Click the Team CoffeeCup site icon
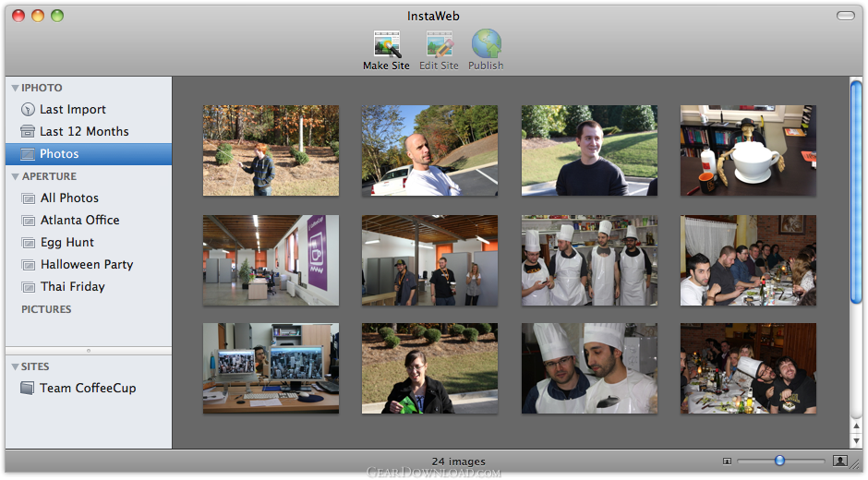Image resolution: width=868 pixels, height=480 pixels. click(27, 388)
